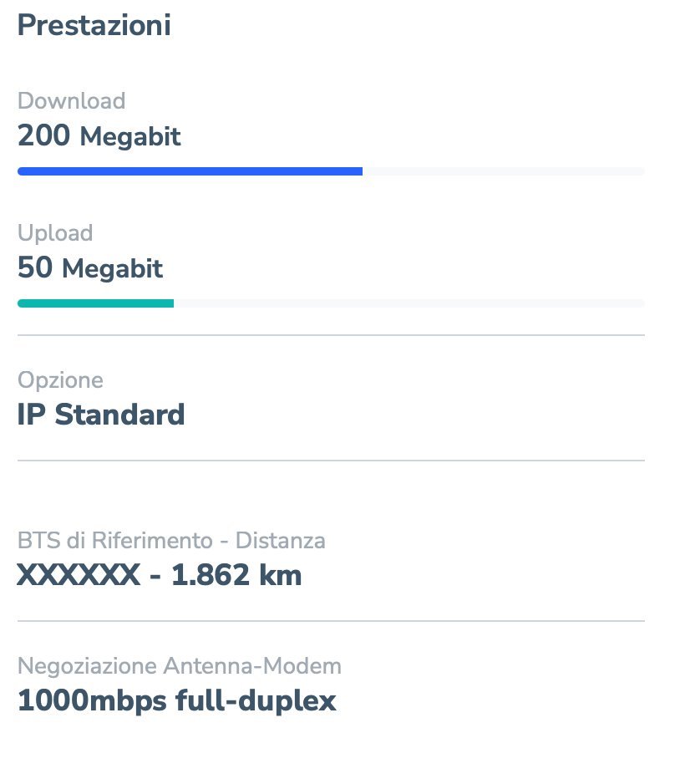Click the Prestazioni section heading
This screenshot has height=784, width=675.
click(x=94, y=25)
